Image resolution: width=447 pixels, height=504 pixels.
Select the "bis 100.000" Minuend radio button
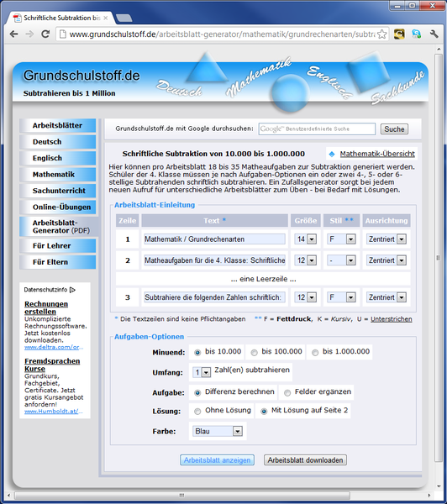coord(254,353)
